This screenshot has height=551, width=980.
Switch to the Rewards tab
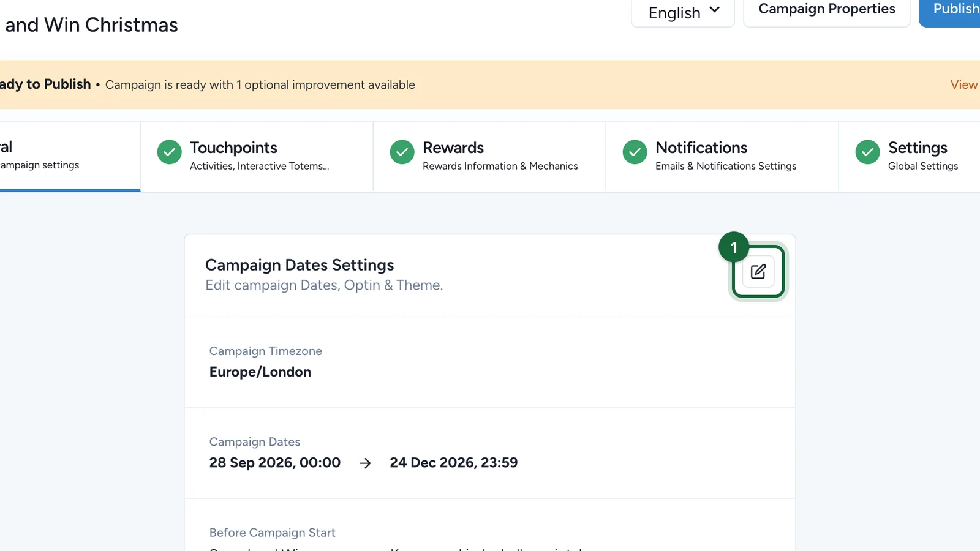tap(489, 157)
